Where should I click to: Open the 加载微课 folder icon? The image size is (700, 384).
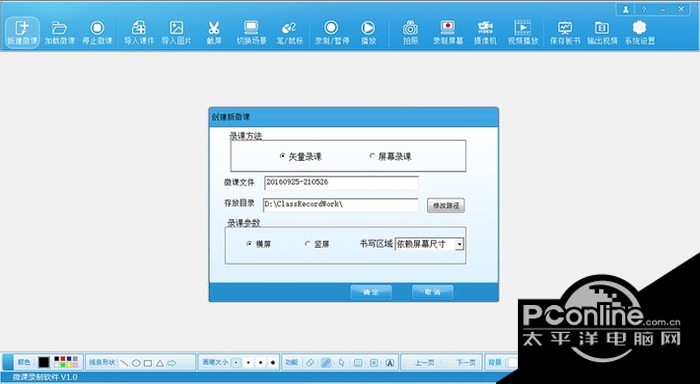click(x=59, y=33)
